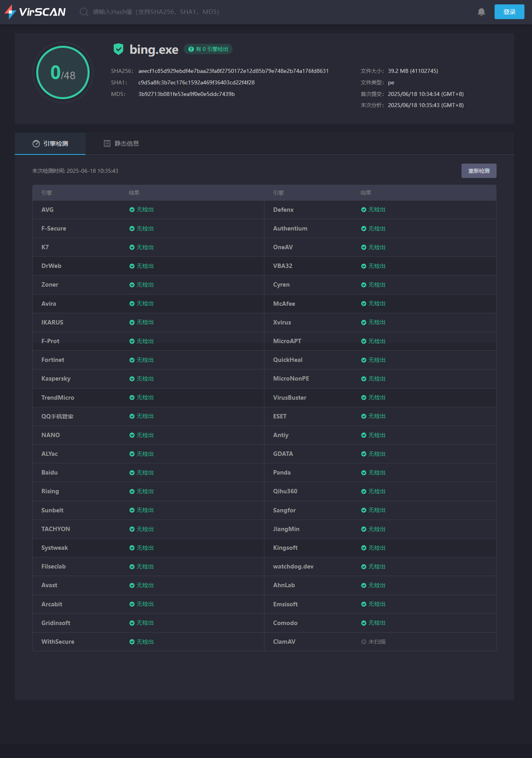
Task: Click the green check icon in Comodo row
Action: pos(364,623)
